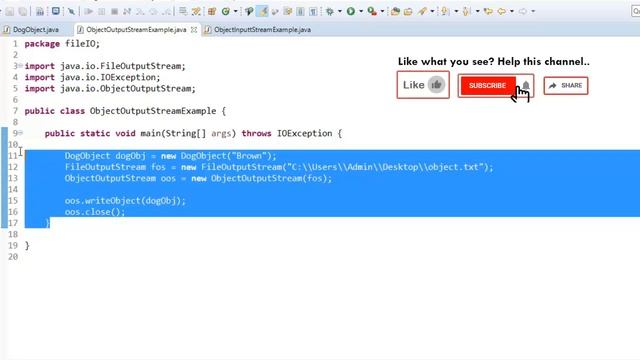Toggle Block Selection mode icon
Viewport: 640px width, 360px height.
point(300,11)
